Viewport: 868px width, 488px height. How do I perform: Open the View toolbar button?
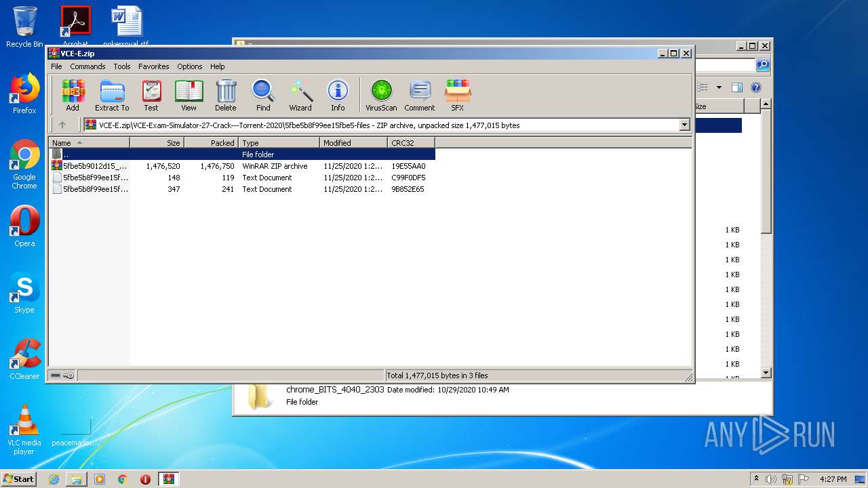click(189, 95)
